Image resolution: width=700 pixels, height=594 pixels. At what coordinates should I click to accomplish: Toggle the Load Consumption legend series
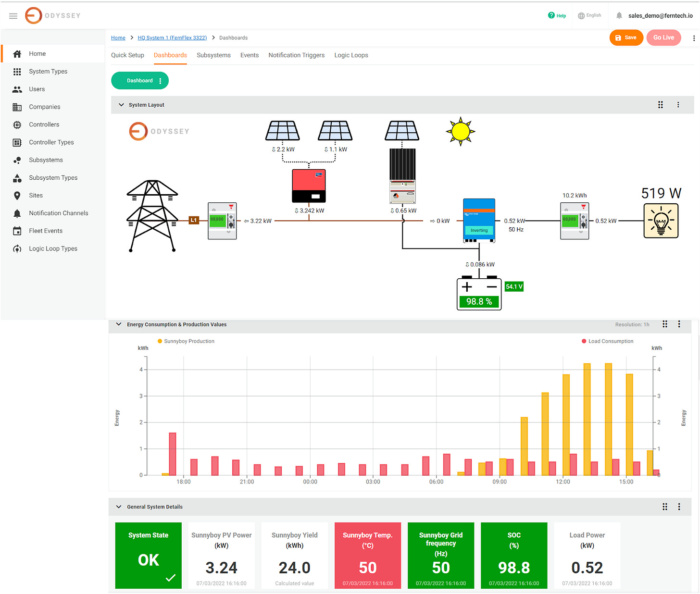(608, 341)
